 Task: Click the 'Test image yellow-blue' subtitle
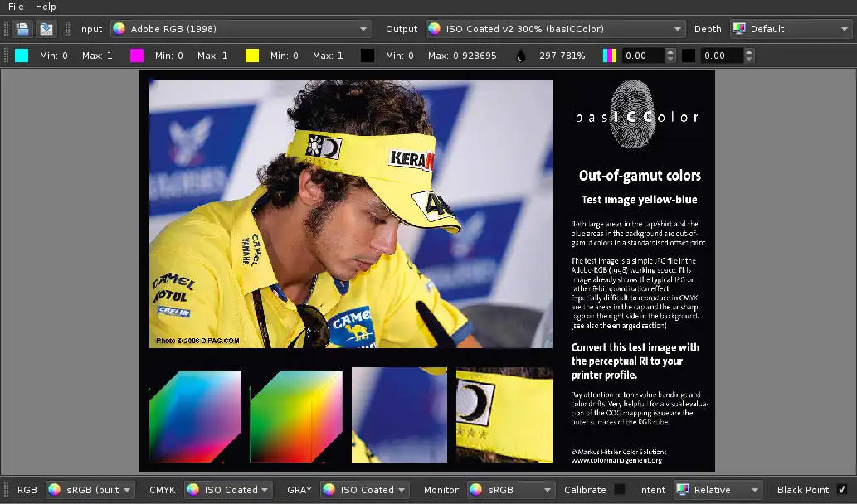639,199
